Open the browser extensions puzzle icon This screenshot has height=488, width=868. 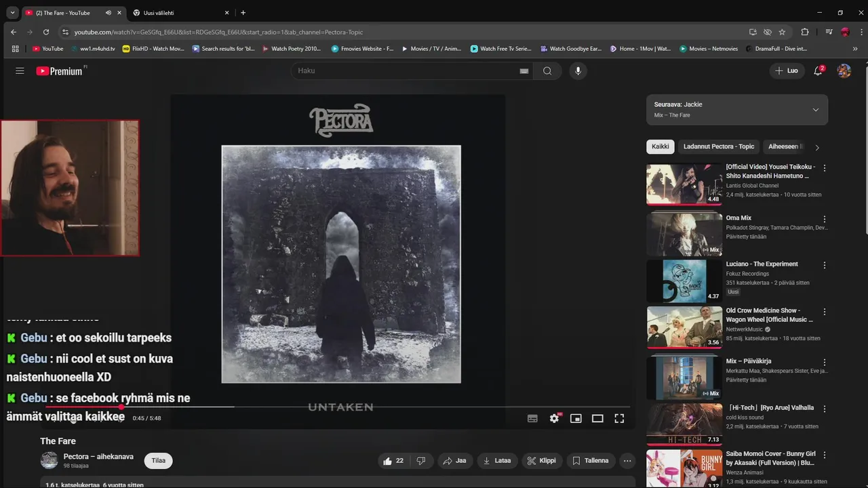(x=805, y=32)
